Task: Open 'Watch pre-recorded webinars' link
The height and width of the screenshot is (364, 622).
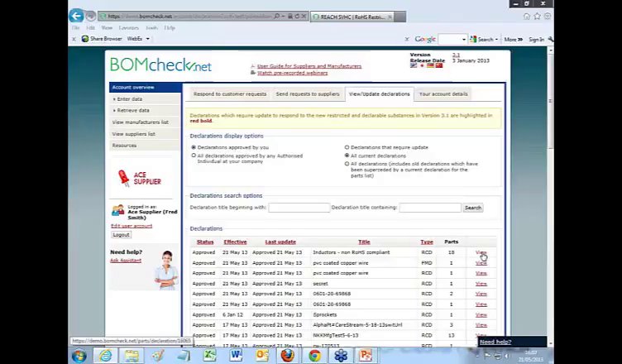Action: 292,73
